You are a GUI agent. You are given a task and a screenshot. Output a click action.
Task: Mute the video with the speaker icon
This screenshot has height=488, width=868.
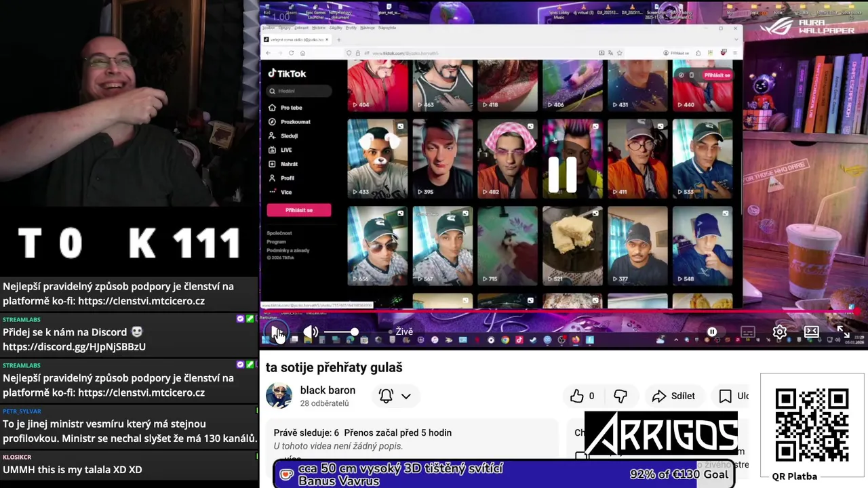tap(310, 332)
